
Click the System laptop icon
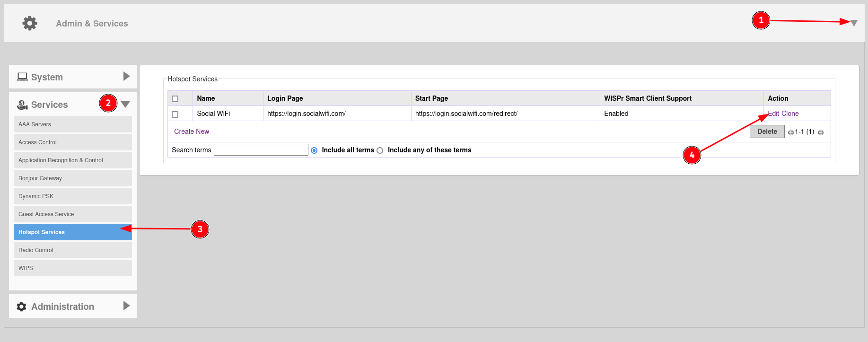point(22,77)
